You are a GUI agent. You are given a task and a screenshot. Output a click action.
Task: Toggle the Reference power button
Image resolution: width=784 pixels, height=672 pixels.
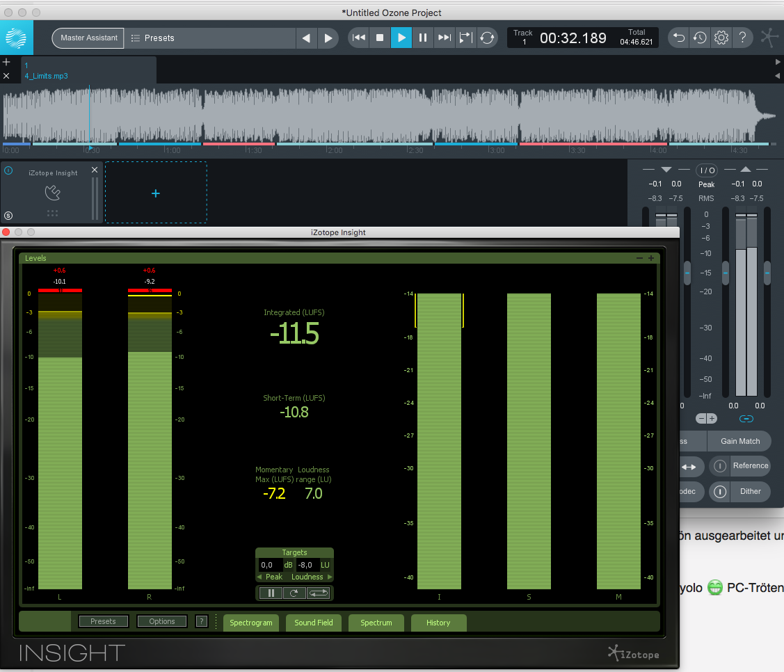pyautogui.click(x=720, y=466)
